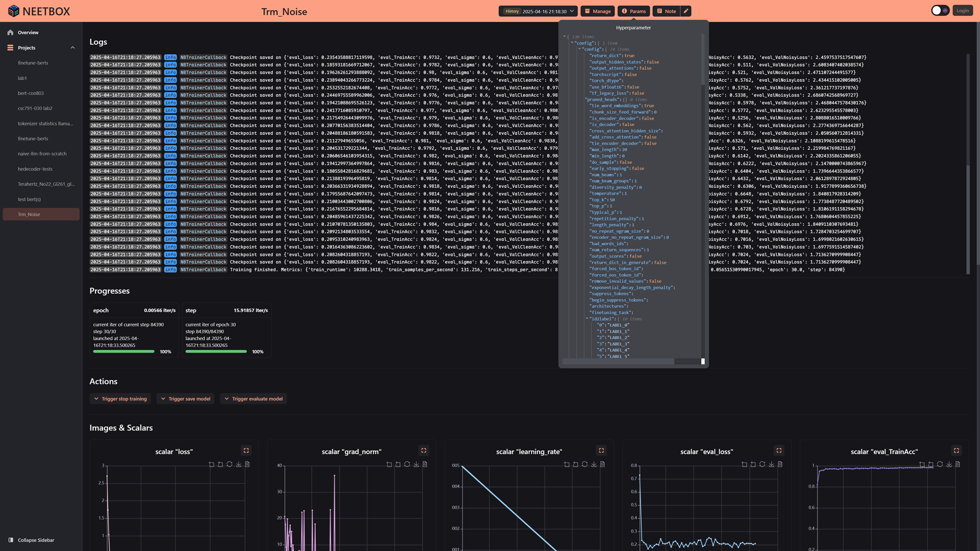Expand the Trigger evaluate model action
This screenshot has width=980, height=551.
(x=253, y=399)
